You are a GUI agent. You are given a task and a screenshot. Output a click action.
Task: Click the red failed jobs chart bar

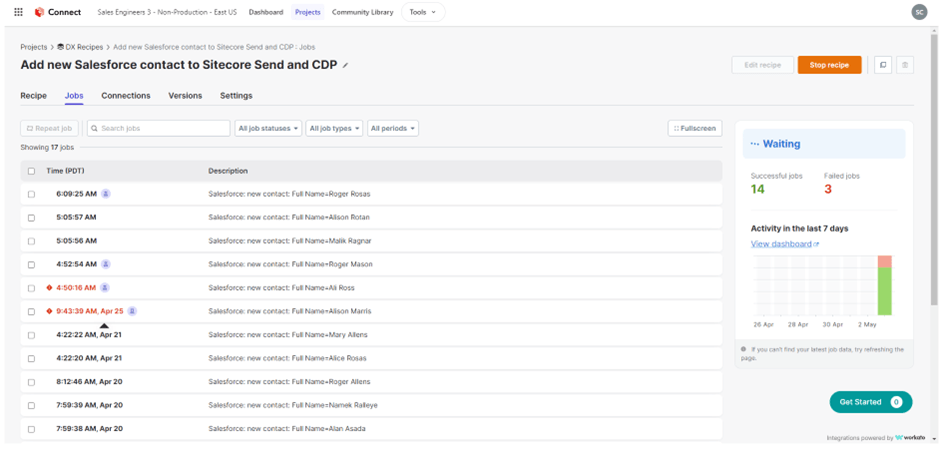884,261
